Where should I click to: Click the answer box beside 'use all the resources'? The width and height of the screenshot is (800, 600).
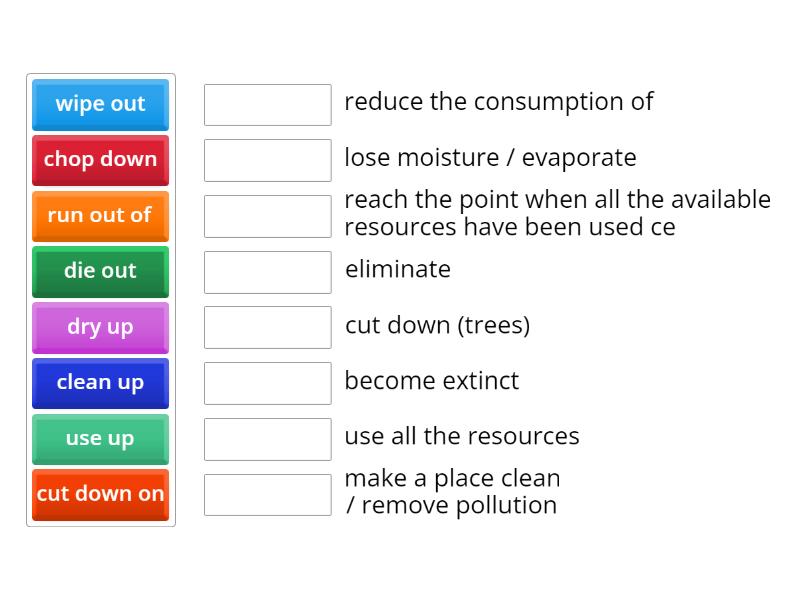pos(267,437)
